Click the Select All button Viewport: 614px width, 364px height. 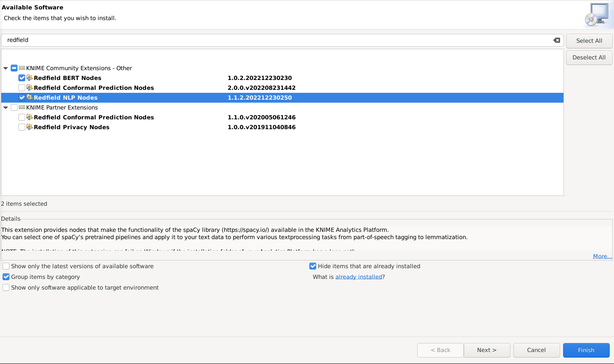tap(589, 41)
